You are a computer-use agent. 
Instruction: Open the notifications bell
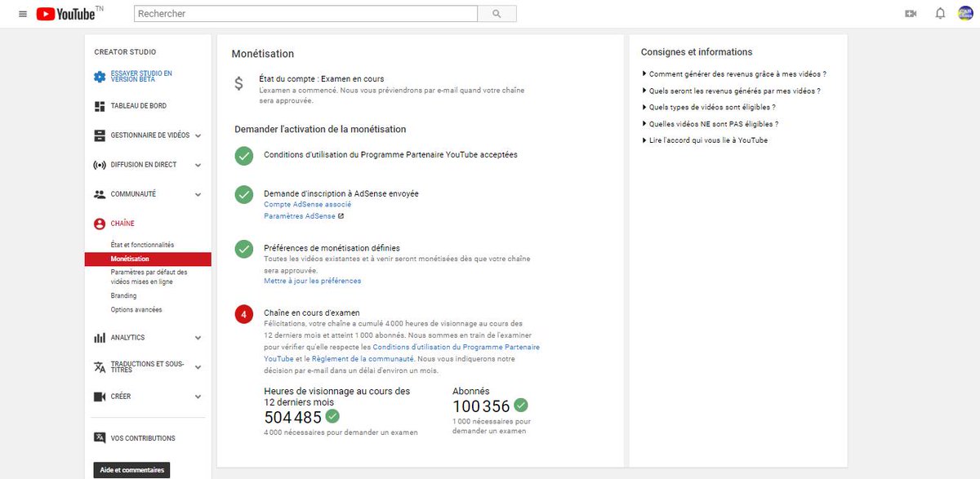tap(940, 14)
